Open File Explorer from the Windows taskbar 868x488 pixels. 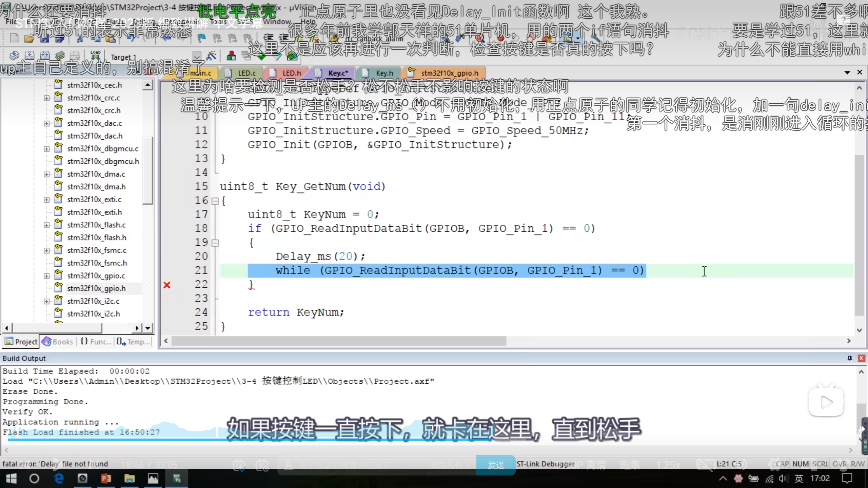pyautogui.click(x=129, y=479)
